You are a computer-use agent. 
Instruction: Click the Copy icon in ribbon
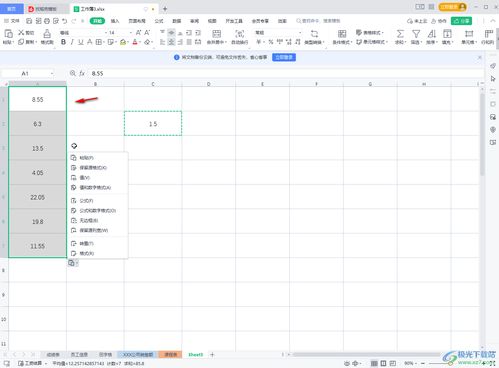coord(21,42)
